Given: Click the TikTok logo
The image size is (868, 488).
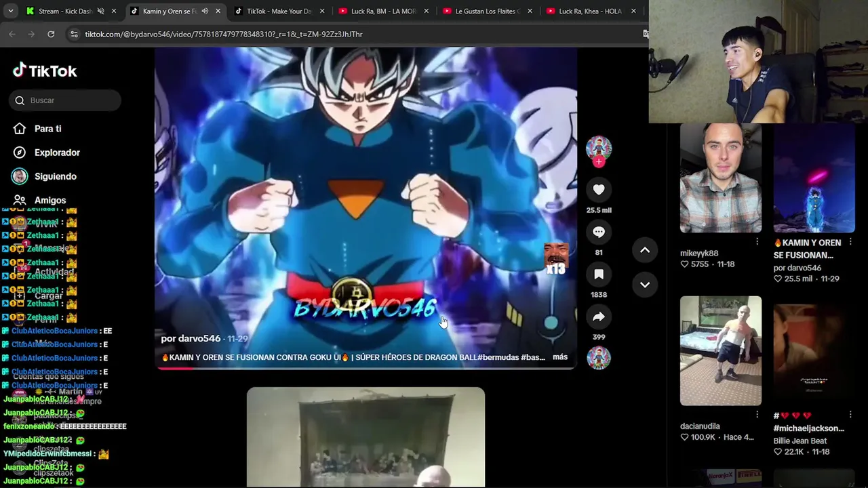Looking at the screenshot, I should pyautogui.click(x=45, y=70).
